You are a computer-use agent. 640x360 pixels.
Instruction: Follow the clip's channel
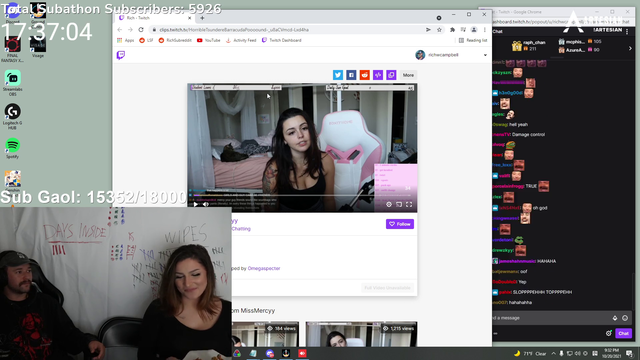400,224
